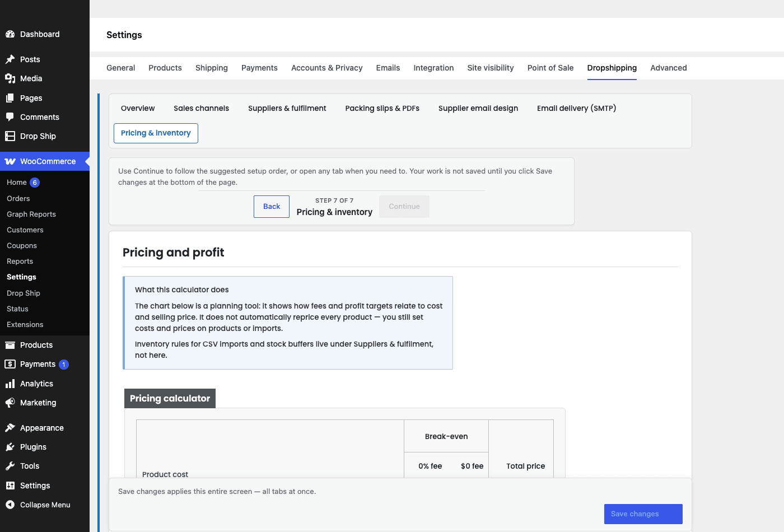Go to the Payments settings tab

259,68
